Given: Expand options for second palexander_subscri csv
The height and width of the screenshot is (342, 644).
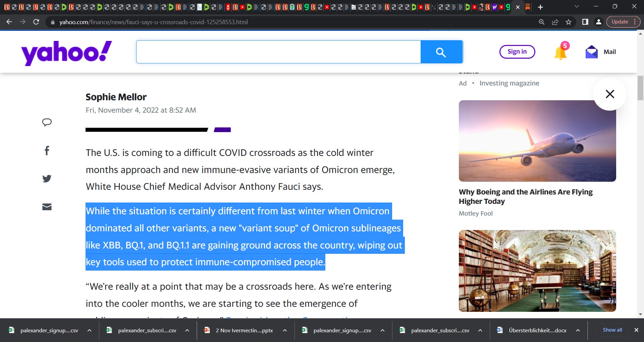Looking at the screenshot, I should tap(480, 330).
